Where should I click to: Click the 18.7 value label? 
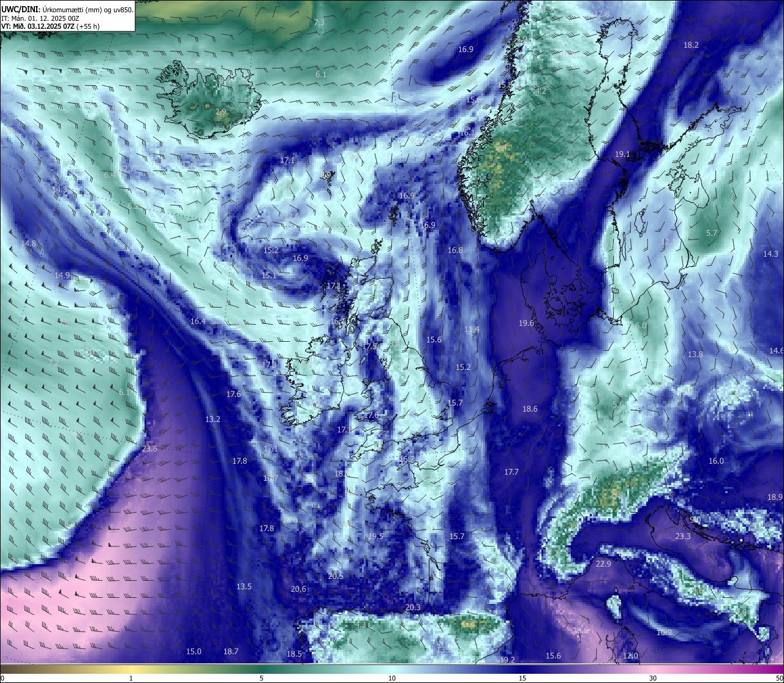coord(231,651)
